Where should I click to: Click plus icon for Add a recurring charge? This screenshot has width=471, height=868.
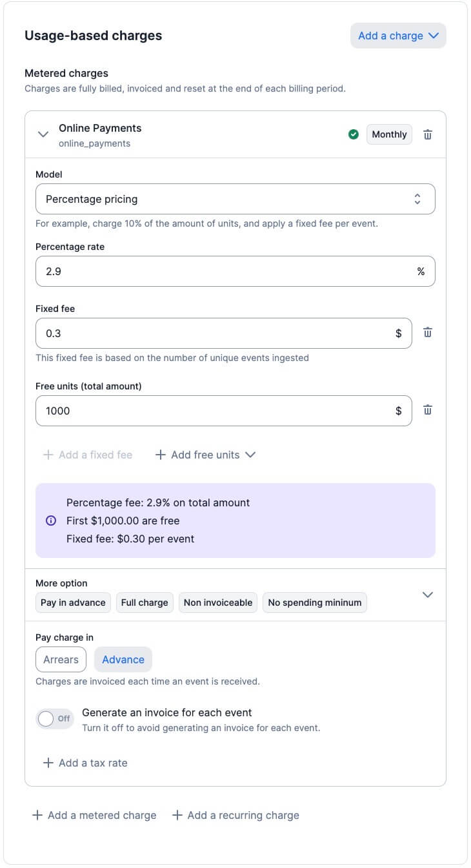(177, 815)
